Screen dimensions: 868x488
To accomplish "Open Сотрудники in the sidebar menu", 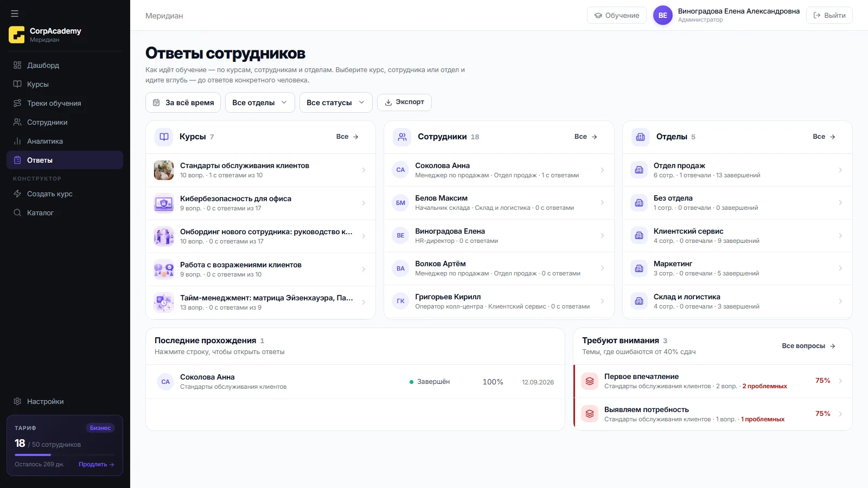I will [x=65, y=122].
